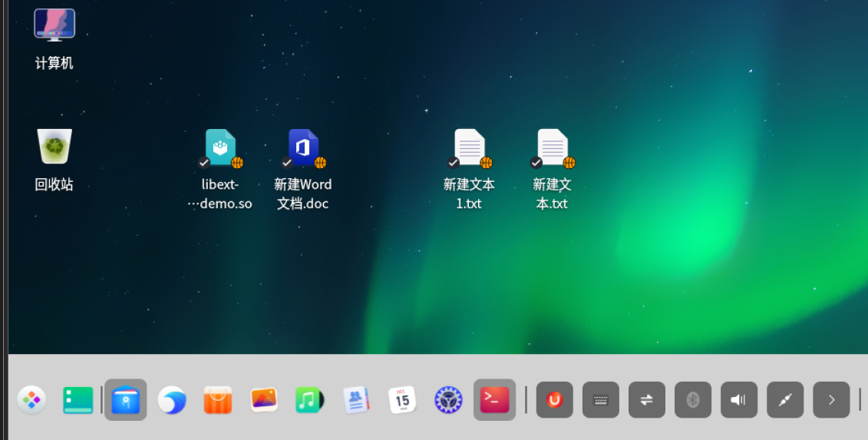Toggle Bluetooth from the tray
The height and width of the screenshot is (440, 868).
693,400
